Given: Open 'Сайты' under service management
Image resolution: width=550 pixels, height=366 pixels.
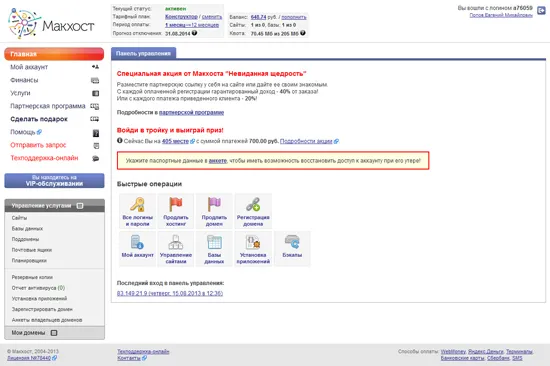Looking at the screenshot, I should [x=19, y=218].
